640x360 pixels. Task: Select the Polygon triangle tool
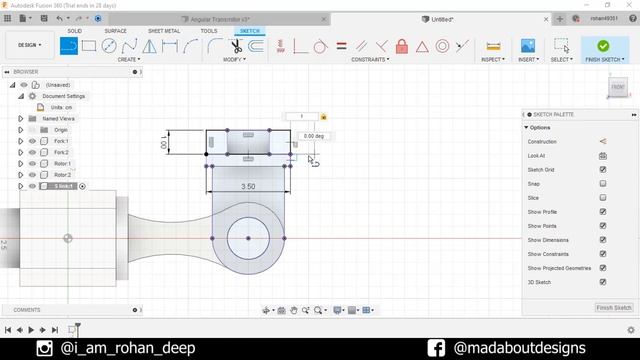pyautogui.click(x=149, y=46)
